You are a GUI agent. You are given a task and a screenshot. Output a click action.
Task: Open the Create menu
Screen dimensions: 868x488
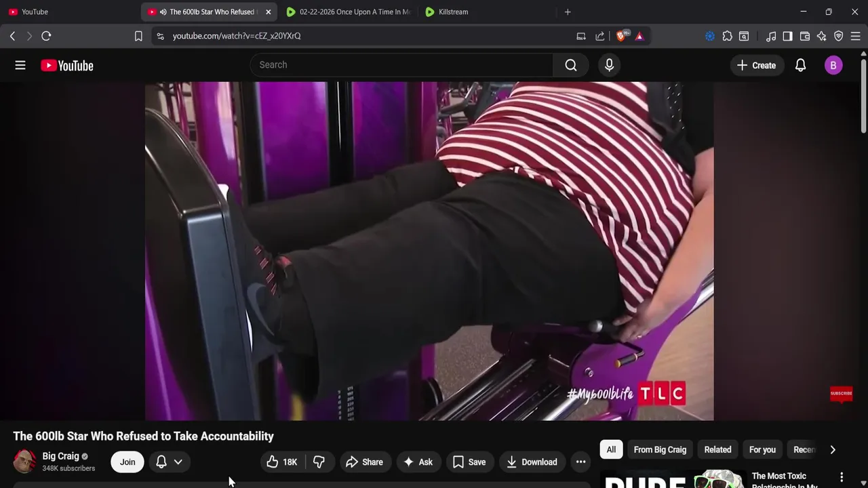tap(756, 65)
